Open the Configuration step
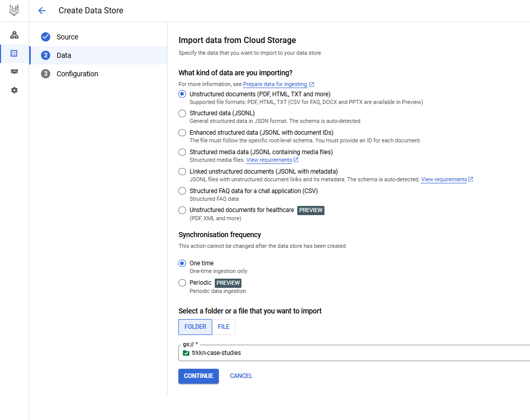This screenshot has height=420, width=530. coord(77,74)
